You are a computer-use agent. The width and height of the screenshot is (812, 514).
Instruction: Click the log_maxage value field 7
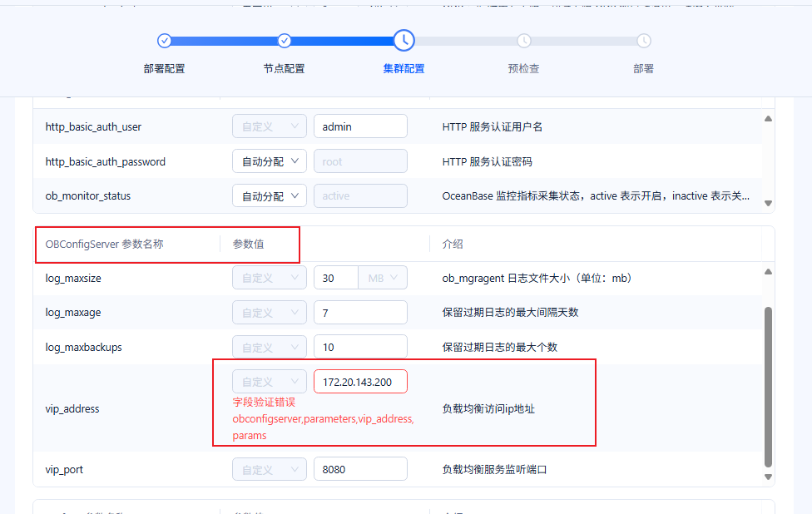360,312
